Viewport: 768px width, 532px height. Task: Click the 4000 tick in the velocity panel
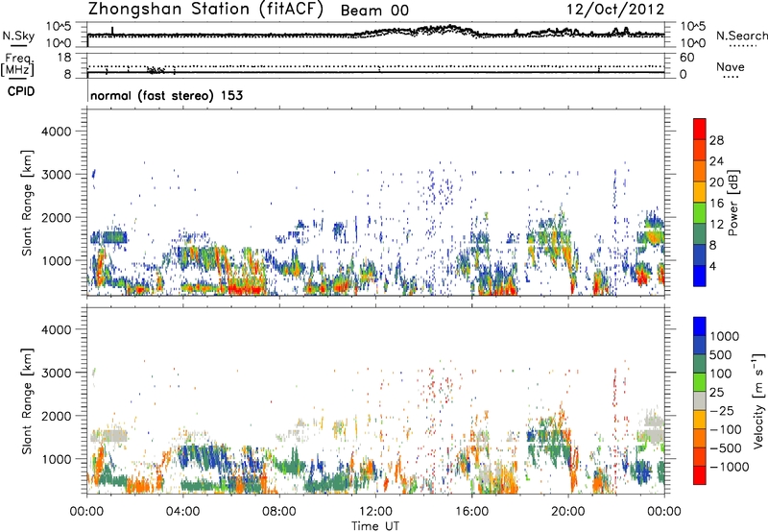pyautogui.click(x=56, y=329)
